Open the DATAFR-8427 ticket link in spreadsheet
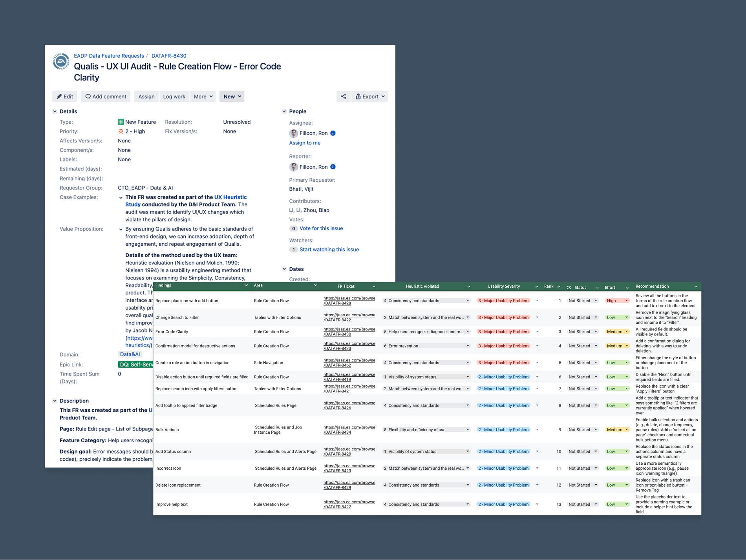 (x=349, y=505)
